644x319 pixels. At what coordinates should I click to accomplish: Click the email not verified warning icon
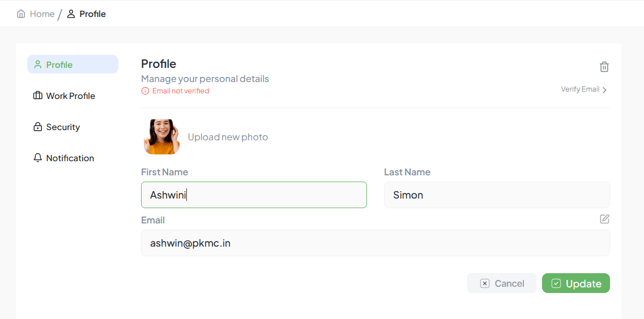145,91
